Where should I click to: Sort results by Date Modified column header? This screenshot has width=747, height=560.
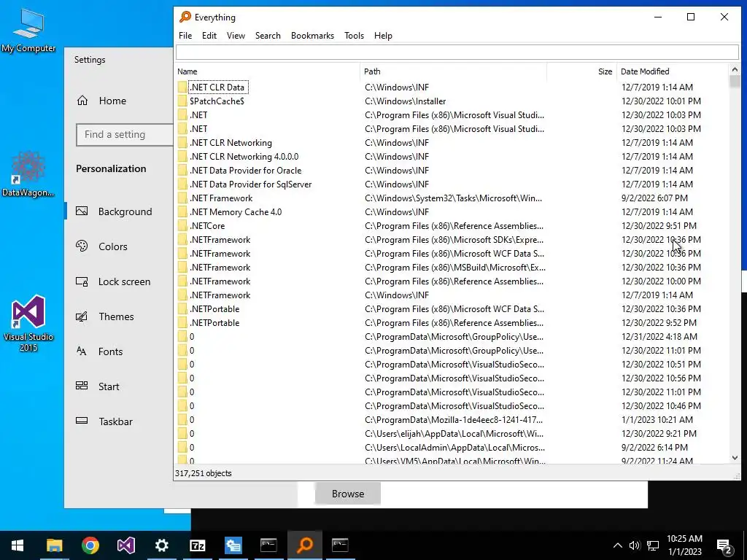(645, 71)
